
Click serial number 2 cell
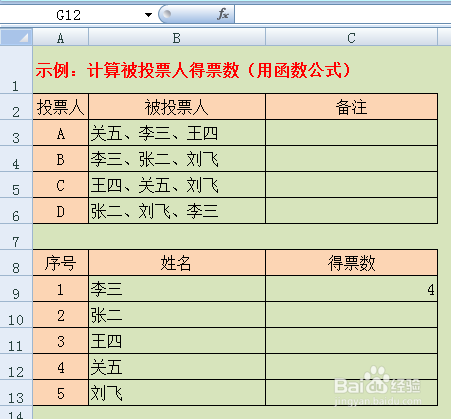(60, 315)
